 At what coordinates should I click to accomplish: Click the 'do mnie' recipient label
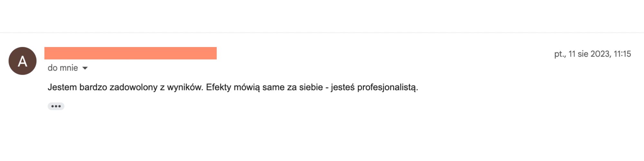coord(63,68)
